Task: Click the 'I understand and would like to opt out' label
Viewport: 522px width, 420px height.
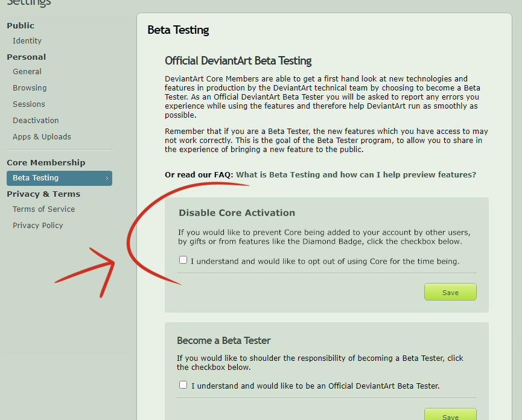Action: point(325,261)
